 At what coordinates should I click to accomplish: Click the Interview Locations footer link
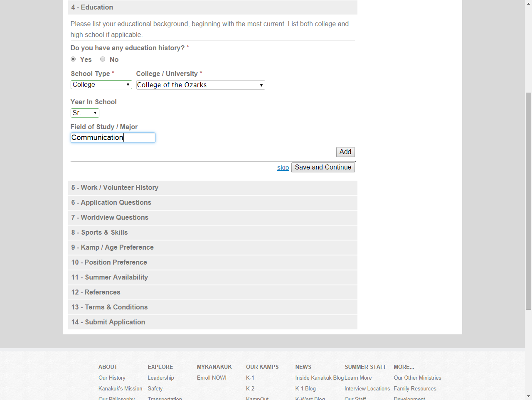[x=367, y=389]
